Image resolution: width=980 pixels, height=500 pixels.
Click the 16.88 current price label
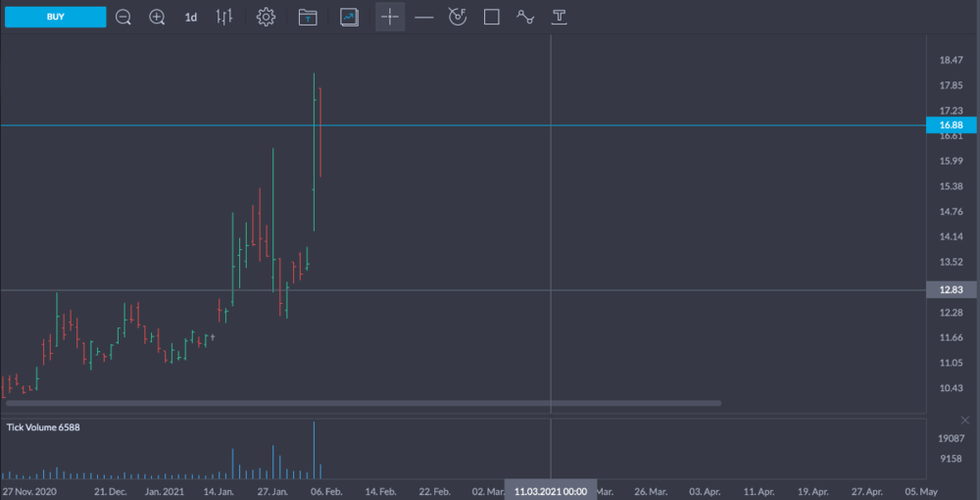tap(951, 125)
